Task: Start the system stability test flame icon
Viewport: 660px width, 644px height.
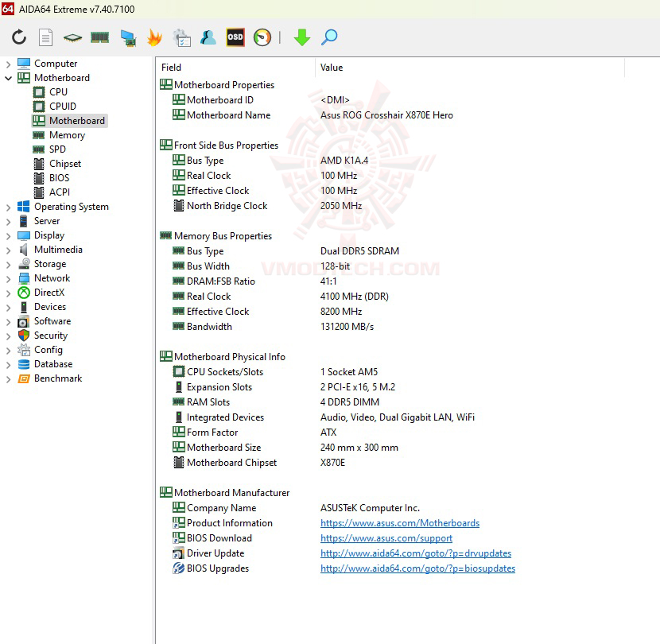Action: [154, 37]
